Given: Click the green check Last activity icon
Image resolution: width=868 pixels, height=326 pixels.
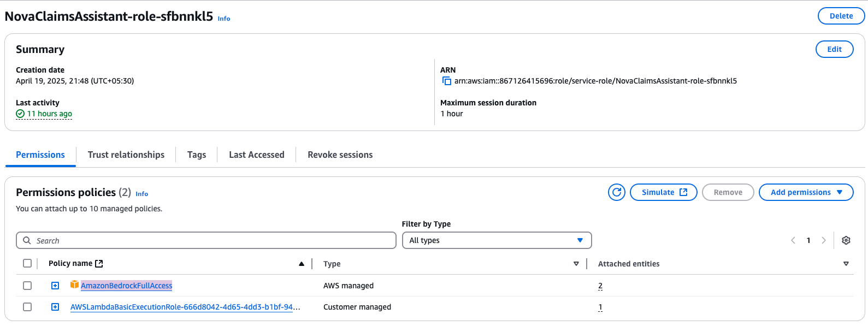Looking at the screenshot, I should pyautogui.click(x=20, y=114).
